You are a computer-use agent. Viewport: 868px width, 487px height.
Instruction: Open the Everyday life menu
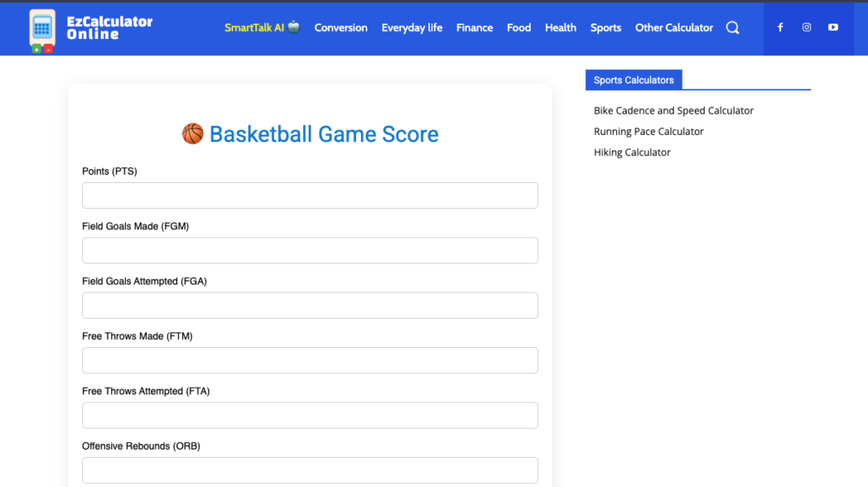(x=412, y=28)
